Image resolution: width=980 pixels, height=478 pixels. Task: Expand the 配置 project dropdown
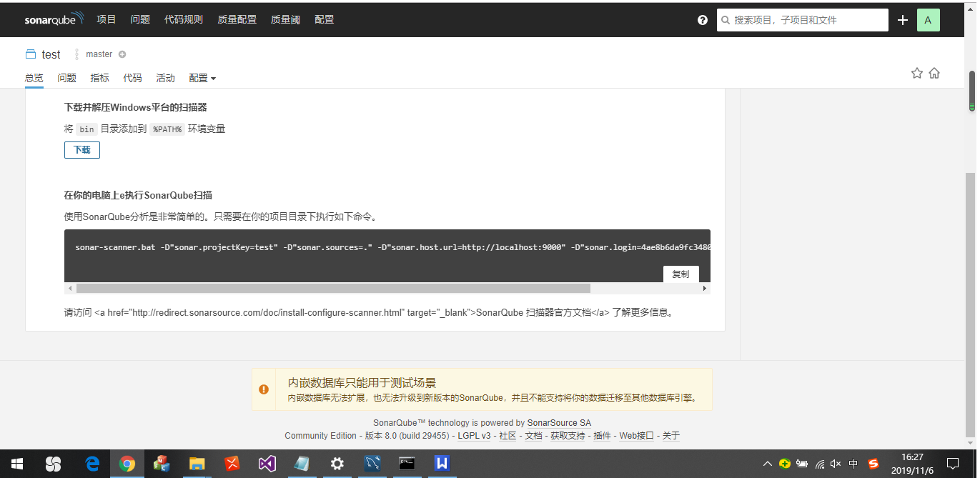coord(202,78)
